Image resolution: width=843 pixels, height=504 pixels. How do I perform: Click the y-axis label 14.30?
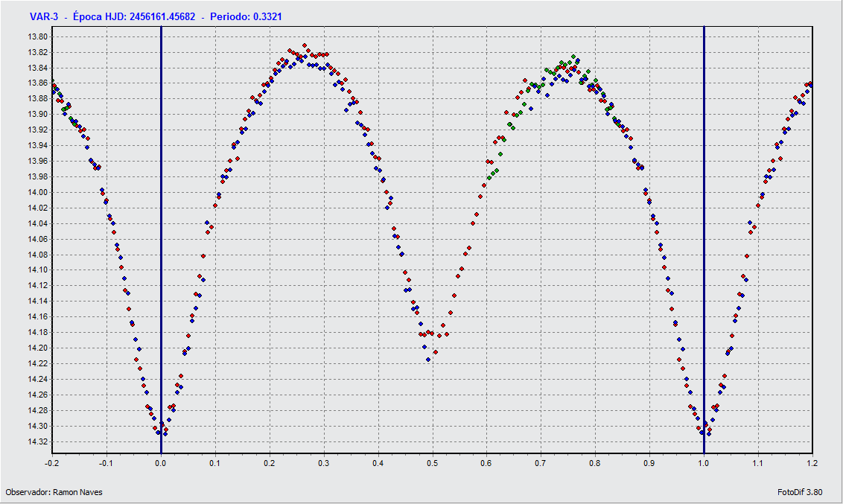coord(38,426)
